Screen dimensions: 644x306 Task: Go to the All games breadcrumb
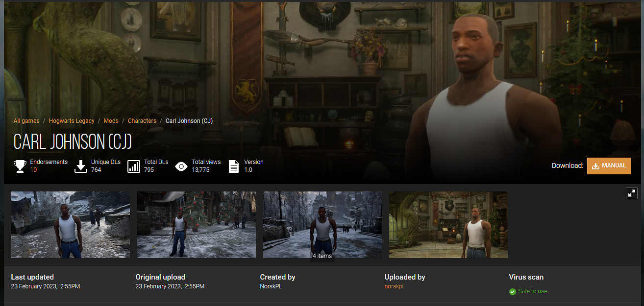point(26,121)
